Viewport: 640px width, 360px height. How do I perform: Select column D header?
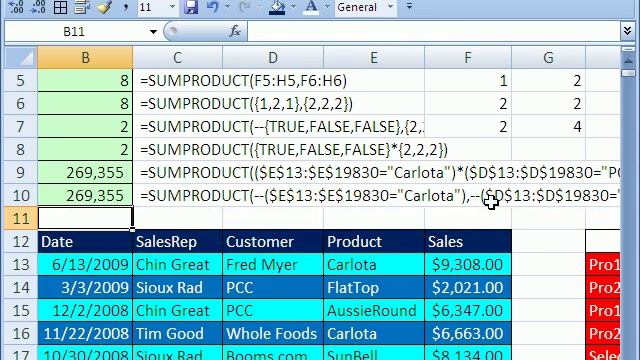273,58
